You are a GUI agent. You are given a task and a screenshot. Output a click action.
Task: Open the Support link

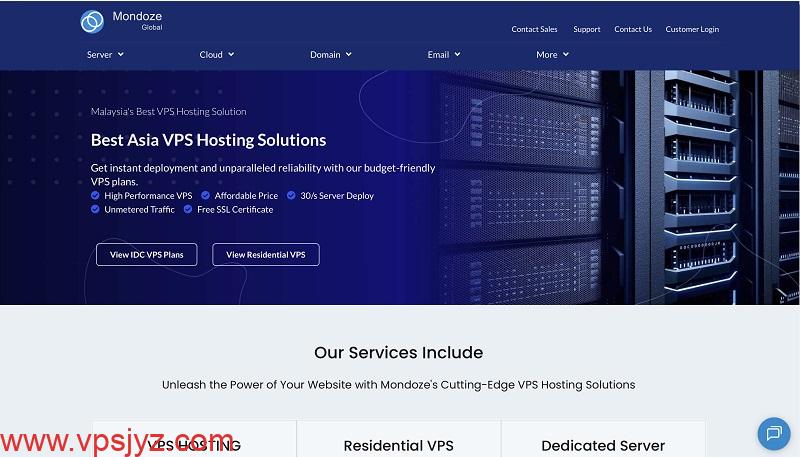(x=587, y=29)
